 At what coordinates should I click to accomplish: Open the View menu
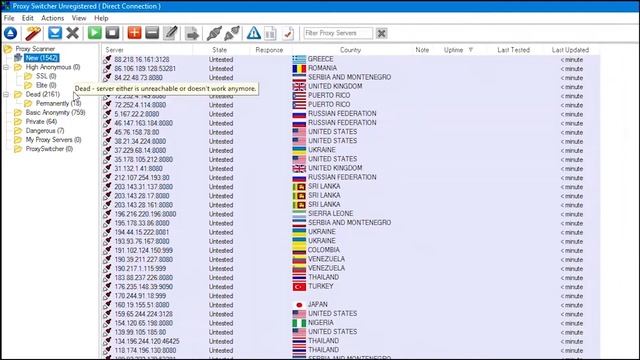79,18
